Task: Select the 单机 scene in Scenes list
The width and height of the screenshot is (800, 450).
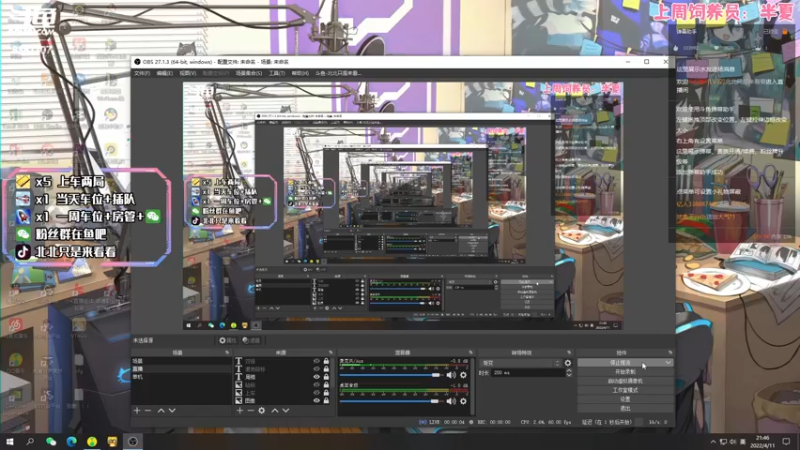Action: [x=181, y=377]
